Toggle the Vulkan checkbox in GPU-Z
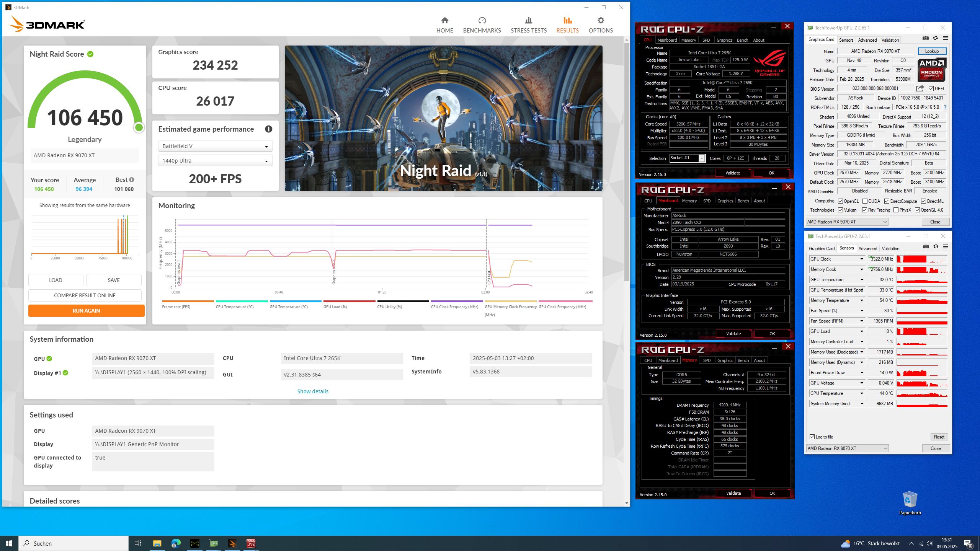This screenshot has height=551, width=980. (x=840, y=210)
